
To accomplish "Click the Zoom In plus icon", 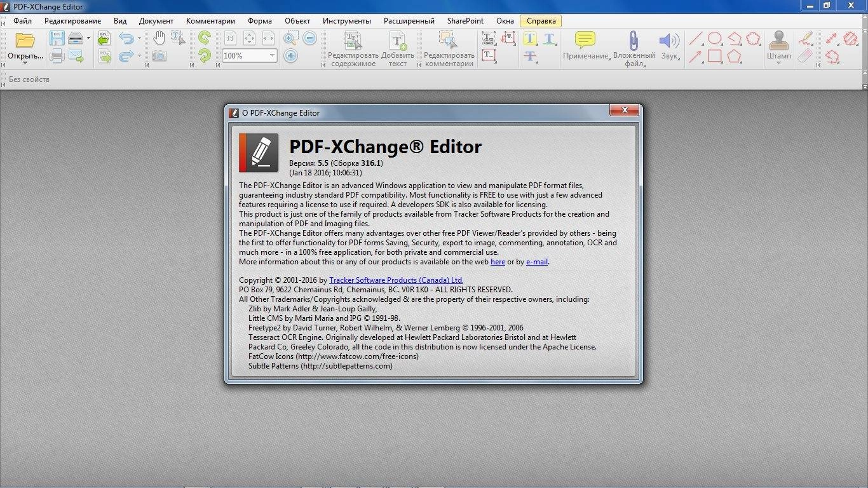I will pyautogui.click(x=290, y=56).
